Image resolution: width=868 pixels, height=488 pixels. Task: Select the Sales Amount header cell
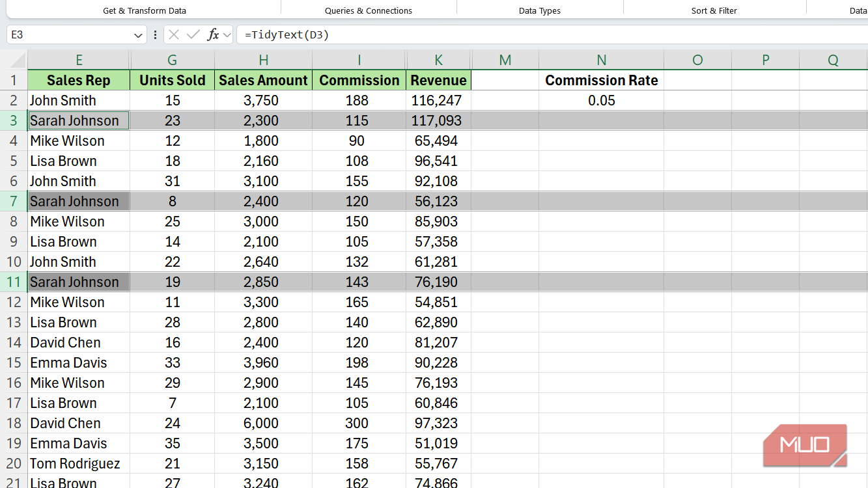263,80
